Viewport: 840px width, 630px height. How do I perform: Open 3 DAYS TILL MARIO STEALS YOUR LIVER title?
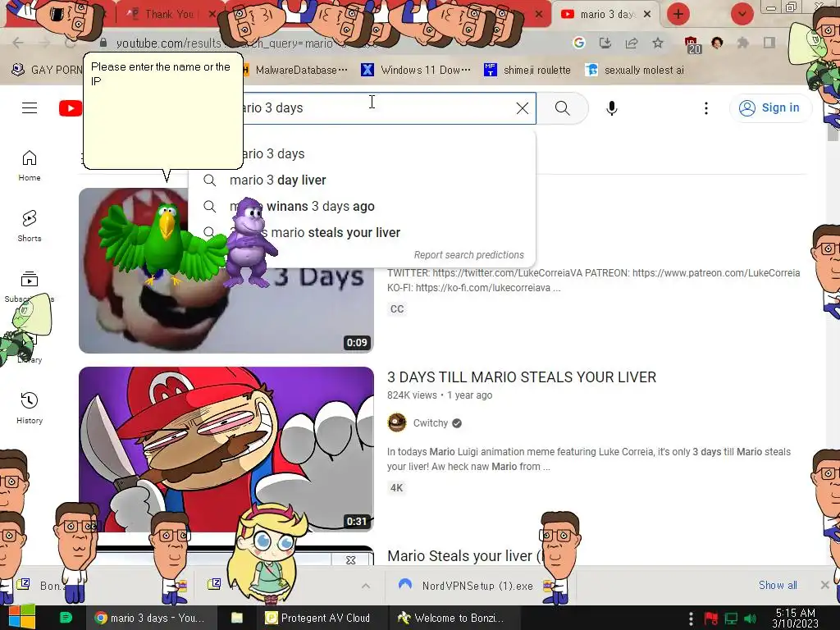coord(522,377)
